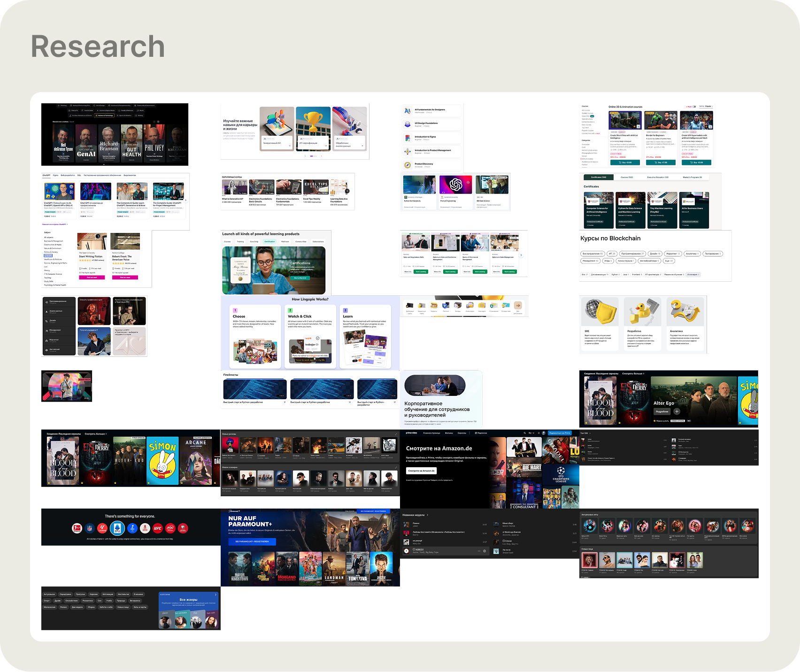The image size is (800, 672).
Task: Open the Sort by Popular dropdown
Action: pos(706,107)
